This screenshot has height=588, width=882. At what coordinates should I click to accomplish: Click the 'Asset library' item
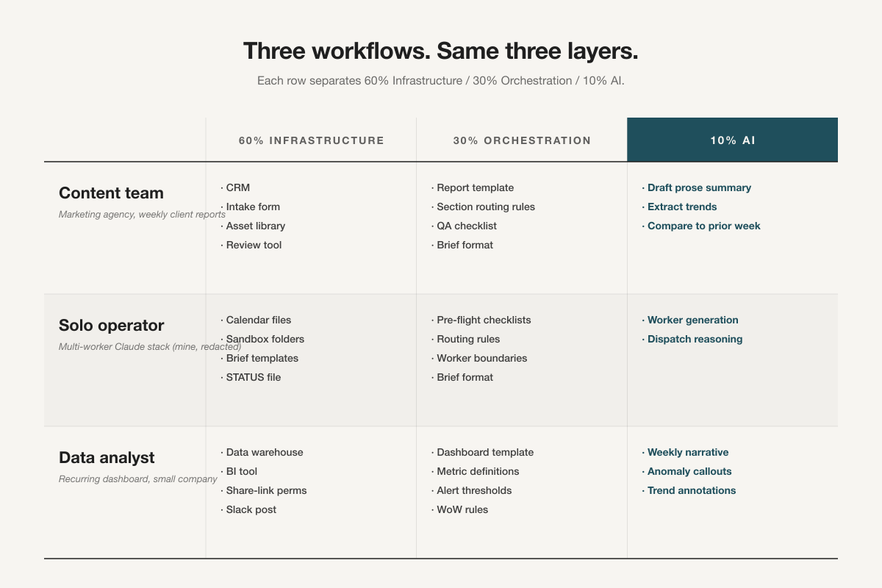pyautogui.click(x=253, y=226)
